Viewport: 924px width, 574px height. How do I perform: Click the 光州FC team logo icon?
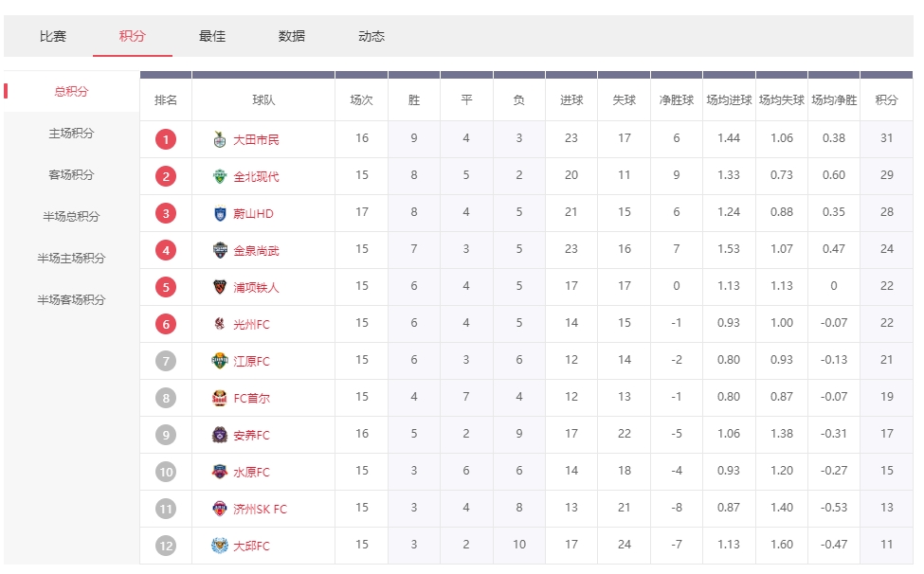coord(220,325)
